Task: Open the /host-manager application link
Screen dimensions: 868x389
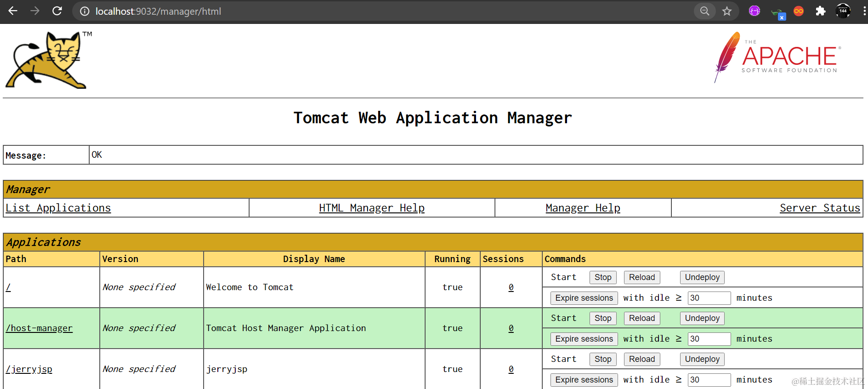Action: (x=39, y=328)
